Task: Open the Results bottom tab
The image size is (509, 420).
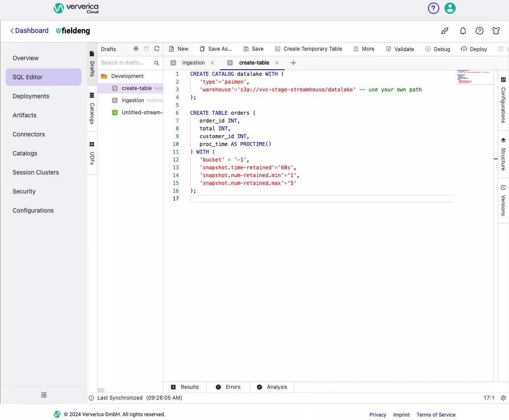Action: coord(185,387)
